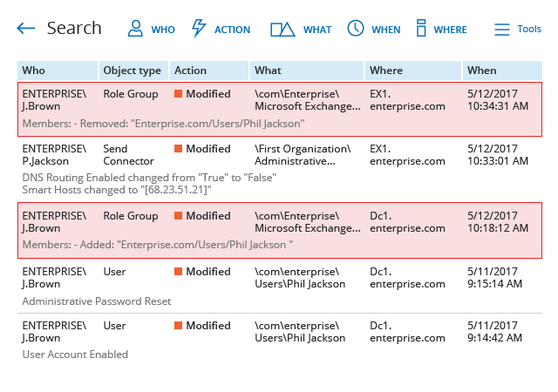Click the orange Modified marker at 9:15:14 AM

pyautogui.click(x=178, y=272)
